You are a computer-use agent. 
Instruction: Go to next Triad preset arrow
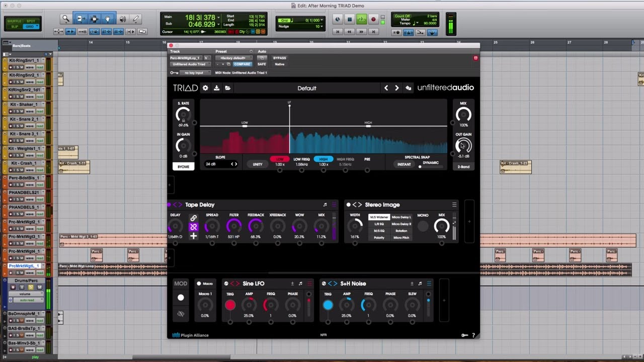coord(397,88)
